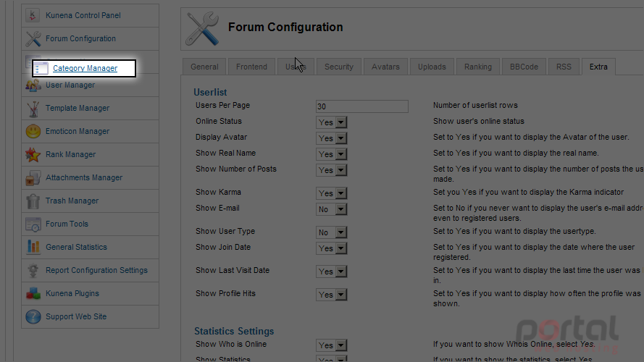This screenshot has height=362, width=644.
Task: Switch to the Frontend tab
Action: tap(251, 67)
